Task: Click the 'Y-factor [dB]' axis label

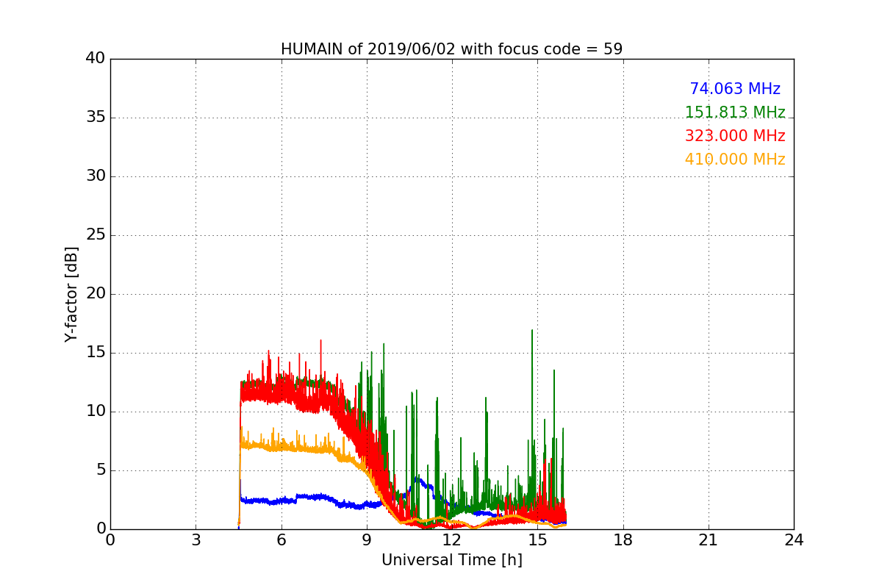Action: tap(71, 294)
